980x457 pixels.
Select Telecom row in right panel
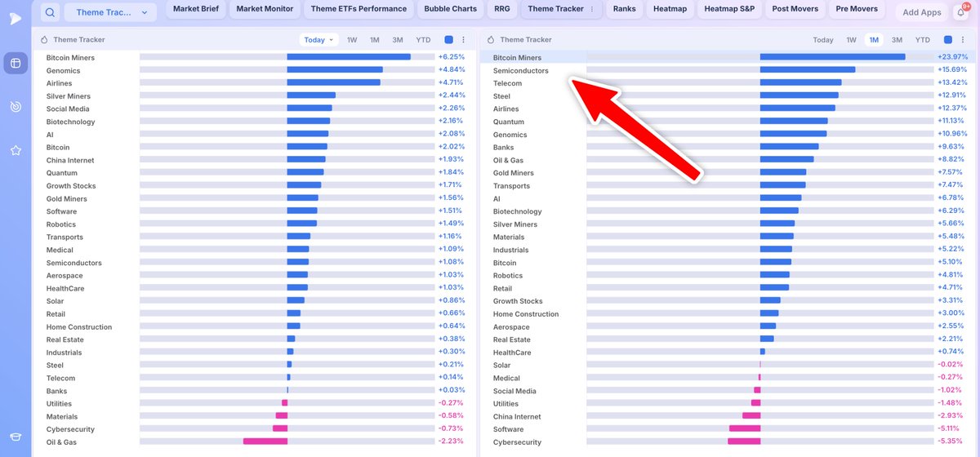tap(728, 83)
